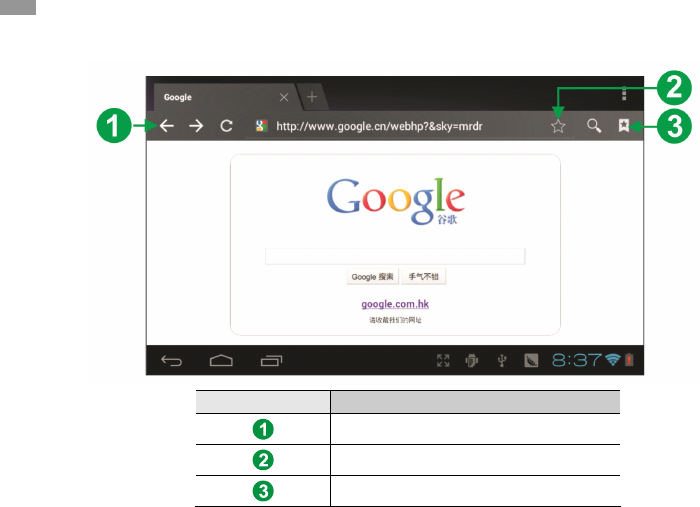Click the Google search text box
This screenshot has height=507, width=700.
point(395,256)
